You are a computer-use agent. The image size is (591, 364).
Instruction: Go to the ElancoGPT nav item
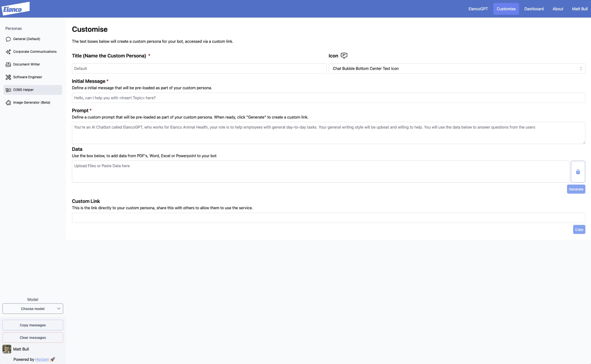pos(478,9)
